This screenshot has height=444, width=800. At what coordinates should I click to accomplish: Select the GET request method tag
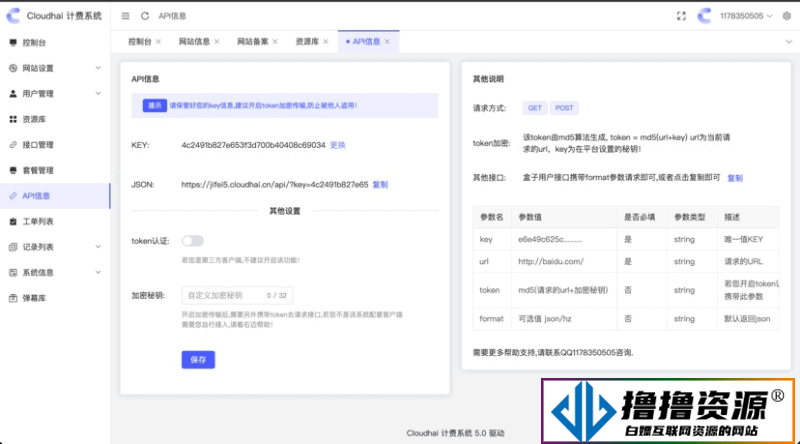click(535, 108)
